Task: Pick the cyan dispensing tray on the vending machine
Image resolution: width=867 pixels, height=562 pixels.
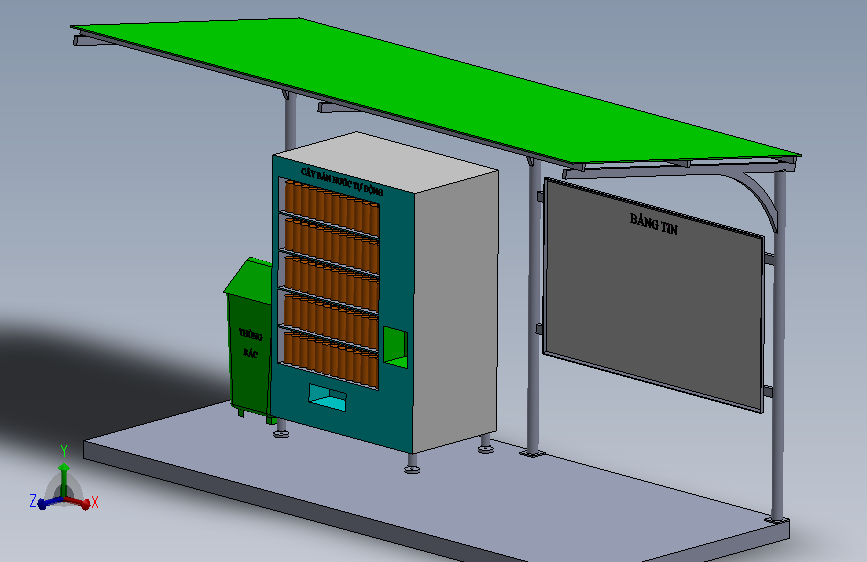Action: [x=327, y=398]
